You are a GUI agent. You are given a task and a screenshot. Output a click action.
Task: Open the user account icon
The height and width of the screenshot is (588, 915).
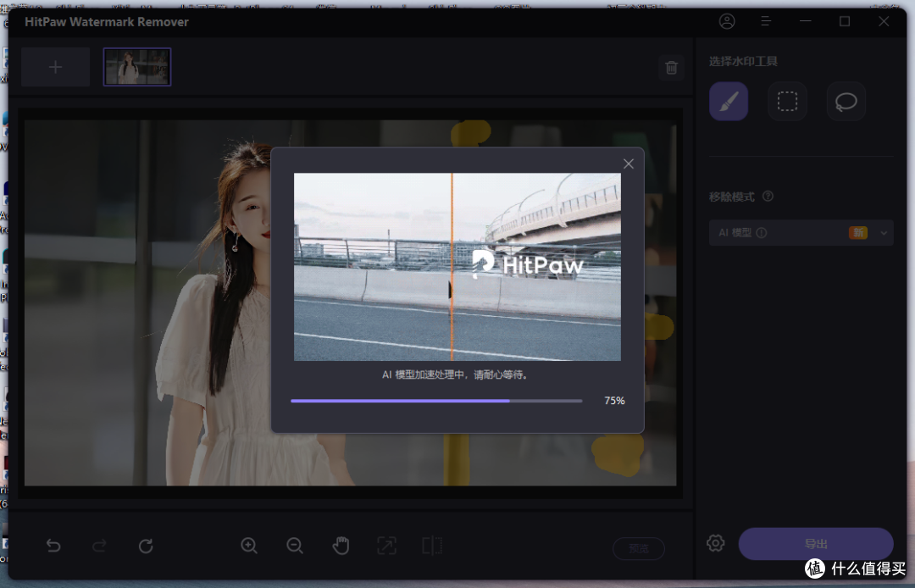click(727, 21)
